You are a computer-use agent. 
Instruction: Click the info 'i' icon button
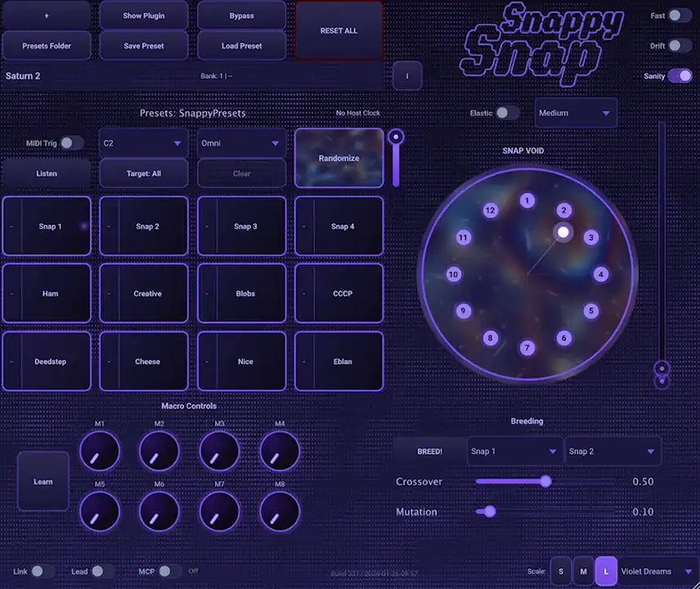[407, 76]
